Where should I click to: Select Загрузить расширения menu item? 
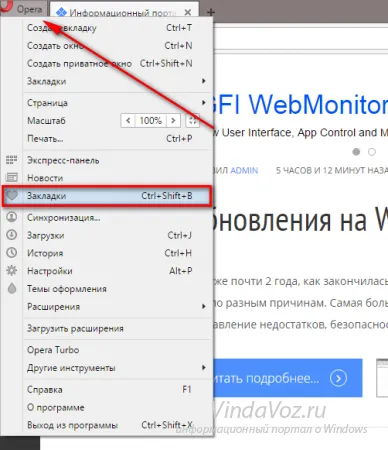click(x=117, y=328)
